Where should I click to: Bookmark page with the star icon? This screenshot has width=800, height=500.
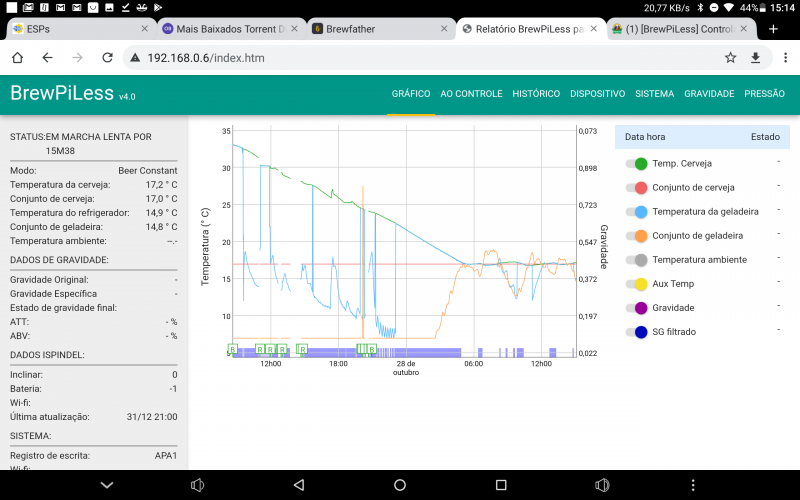coord(731,58)
